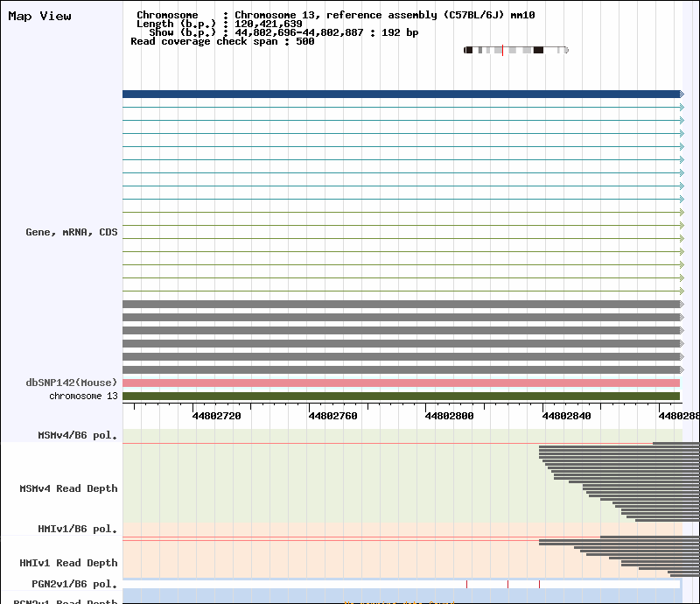Click the rightmost red polymorphism tick in PGN2v1/B6
700x604 pixels.
coord(539,585)
